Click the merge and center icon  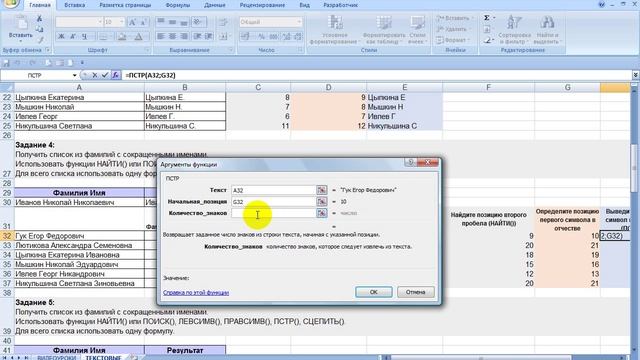pos(223,37)
